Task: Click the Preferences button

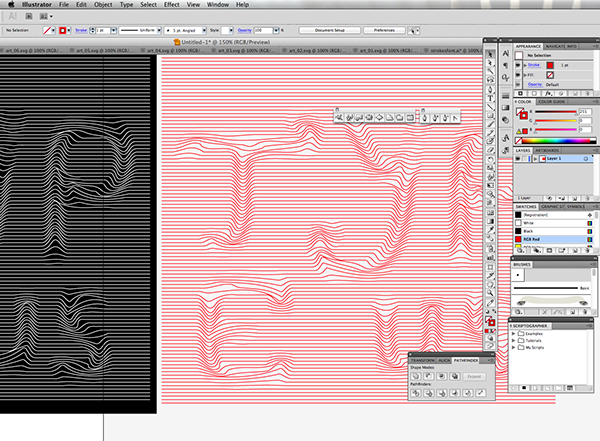Action: (385, 30)
